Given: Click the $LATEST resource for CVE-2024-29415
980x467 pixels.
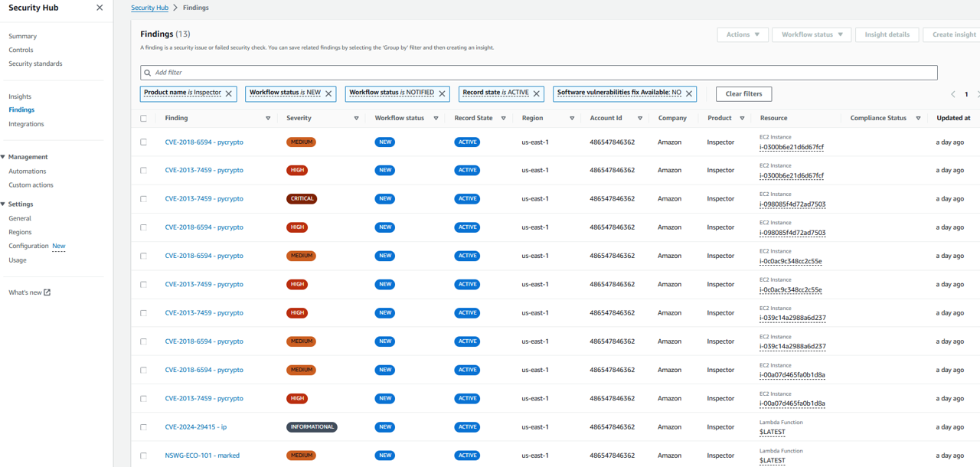Looking at the screenshot, I should click(x=773, y=433).
